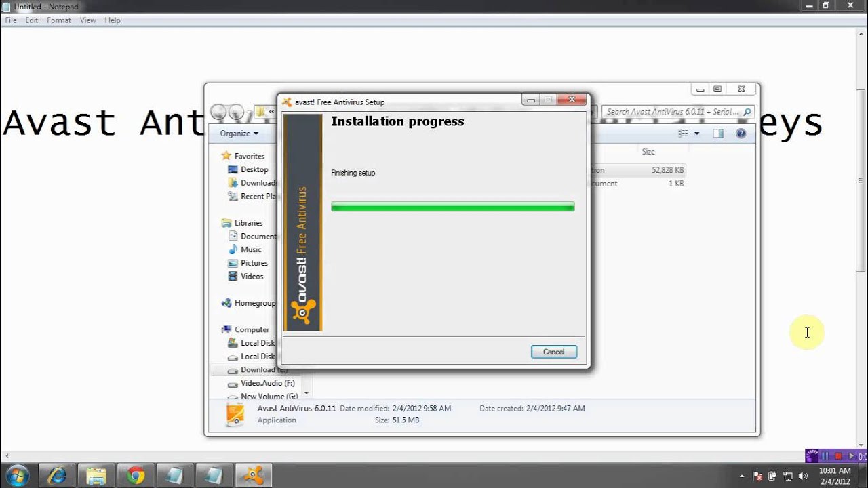Open Notepad's Format menu
The image size is (868, 488).
(x=59, y=20)
